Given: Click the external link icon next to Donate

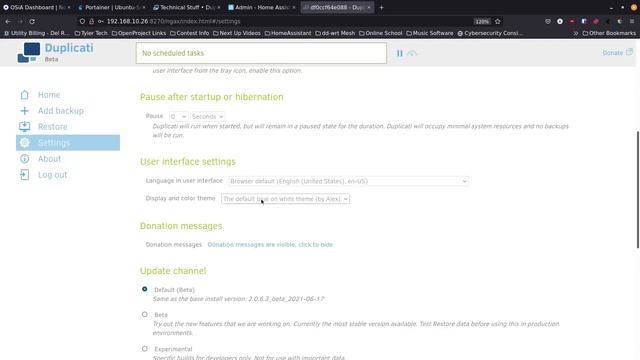Looking at the screenshot, I should (629, 52).
